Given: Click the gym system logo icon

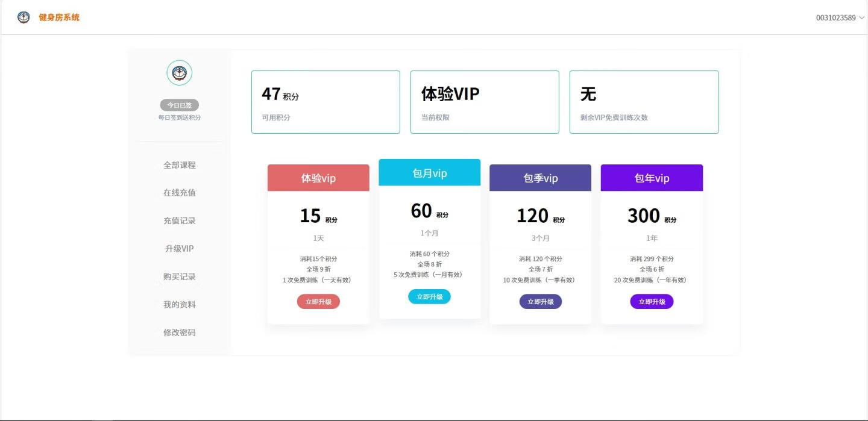Looking at the screenshot, I should [x=24, y=17].
